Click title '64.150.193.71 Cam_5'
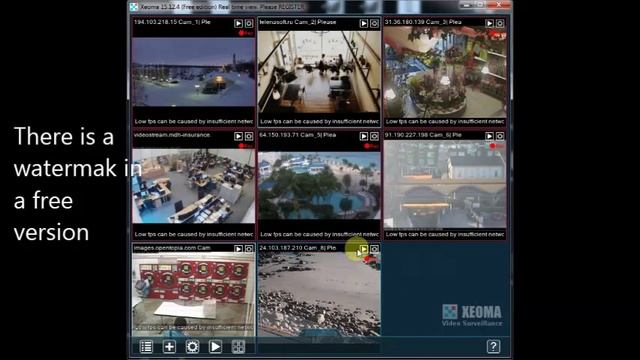640x360 pixels. (x=291, y=135)
